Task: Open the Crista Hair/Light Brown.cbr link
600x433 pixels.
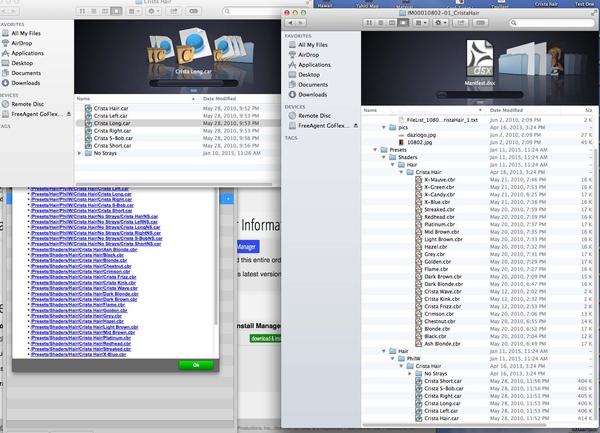Action: point(85,327)
